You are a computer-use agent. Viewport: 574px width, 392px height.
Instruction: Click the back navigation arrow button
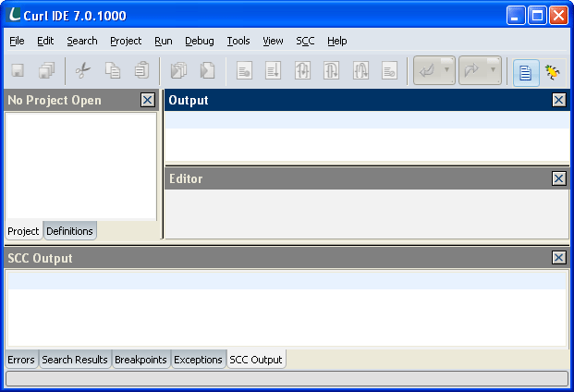(428, 71)
